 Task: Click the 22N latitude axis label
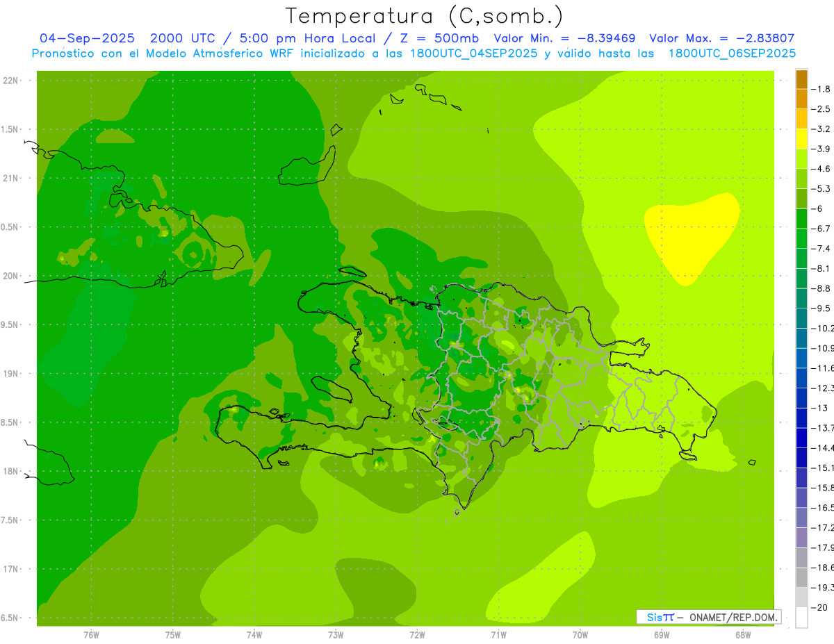pyautogui.click(x=10, y=81)
